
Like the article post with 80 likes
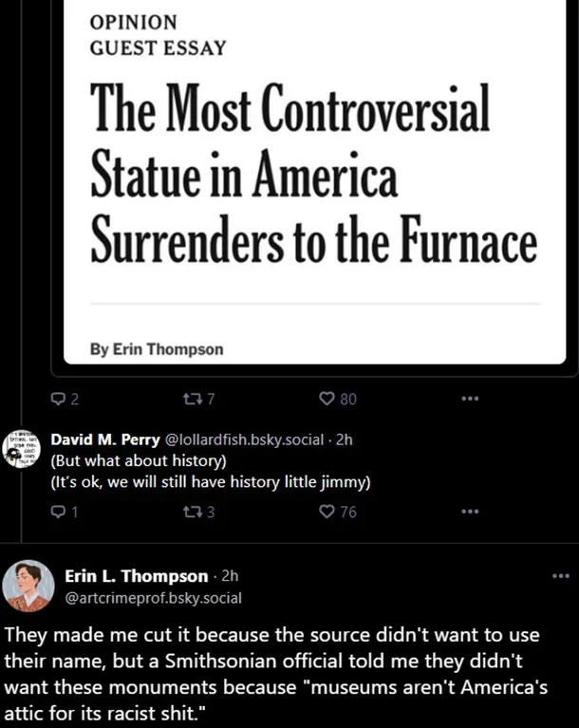(327, 399)
